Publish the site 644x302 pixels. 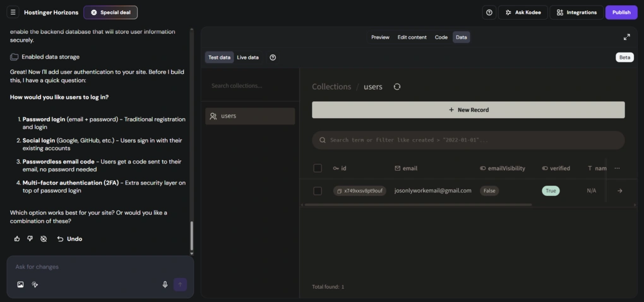point(621,13)
